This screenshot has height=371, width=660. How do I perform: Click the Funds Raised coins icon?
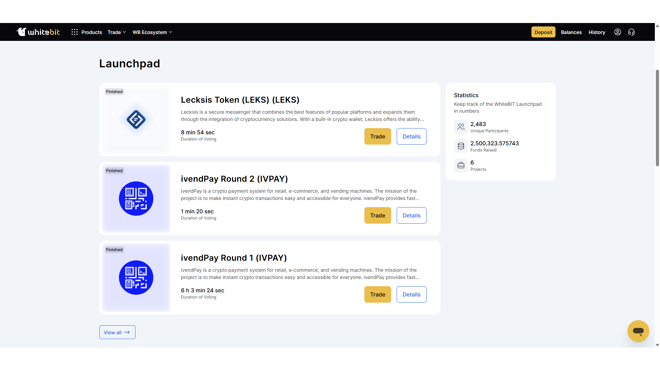click(x=460, y=146)
